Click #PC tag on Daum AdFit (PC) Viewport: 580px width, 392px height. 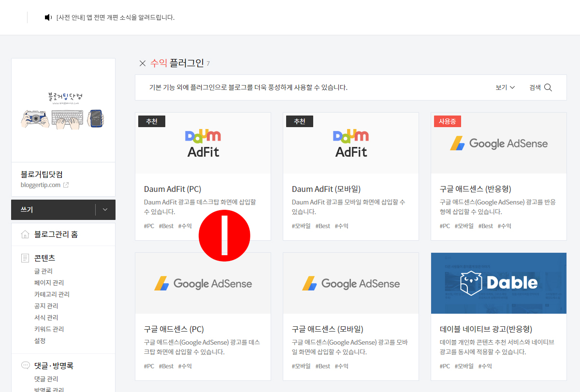[149, 226]
